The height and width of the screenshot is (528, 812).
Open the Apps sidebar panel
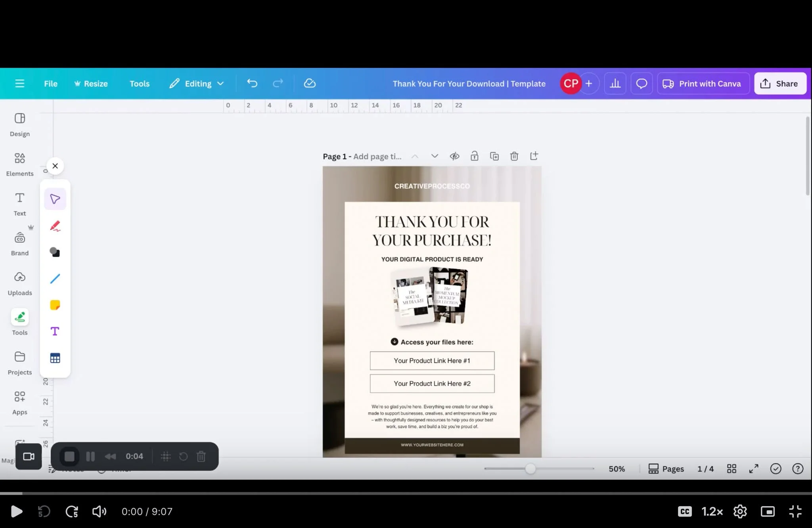click(20, 403)
